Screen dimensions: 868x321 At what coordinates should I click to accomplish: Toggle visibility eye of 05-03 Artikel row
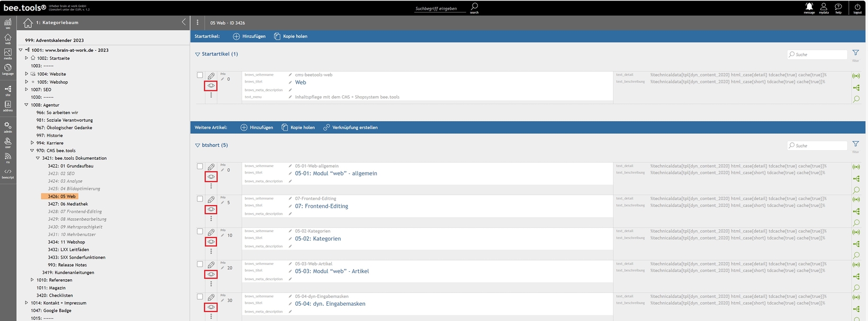point(211,274)
